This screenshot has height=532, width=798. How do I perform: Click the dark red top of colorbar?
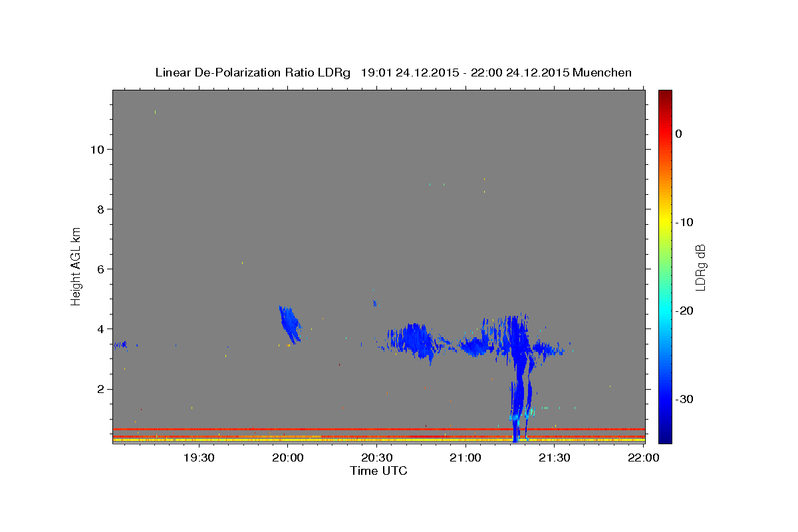click(665, 94)
